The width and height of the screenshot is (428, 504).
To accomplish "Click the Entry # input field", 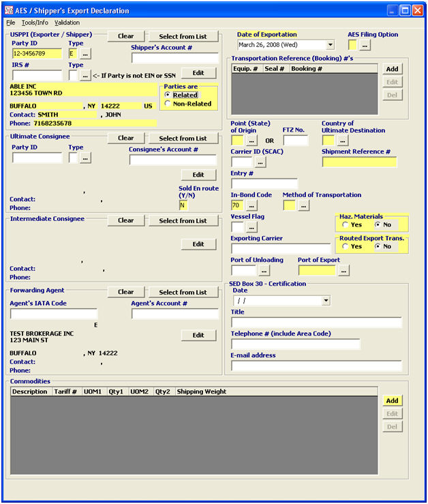I will pos(264,183).
